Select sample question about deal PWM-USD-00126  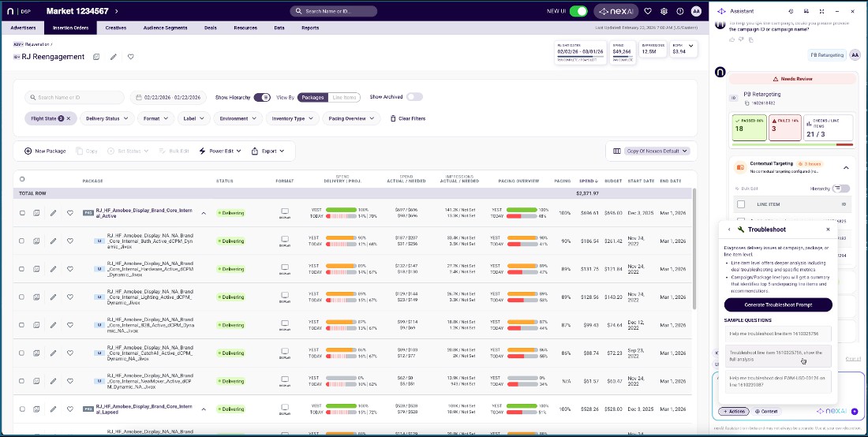click(x=778, y=381)
